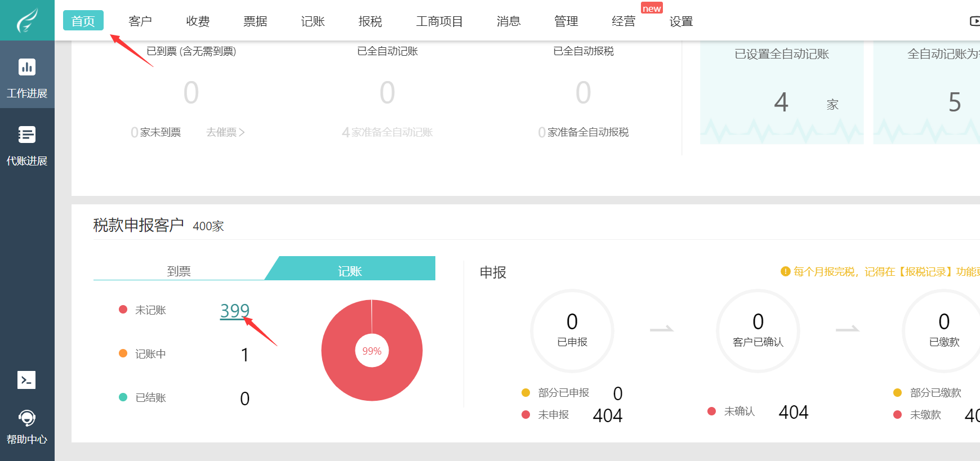The image size is (980, 461).
Task: Open 代账进展 list sidebar icon
Action: (26, 135)
